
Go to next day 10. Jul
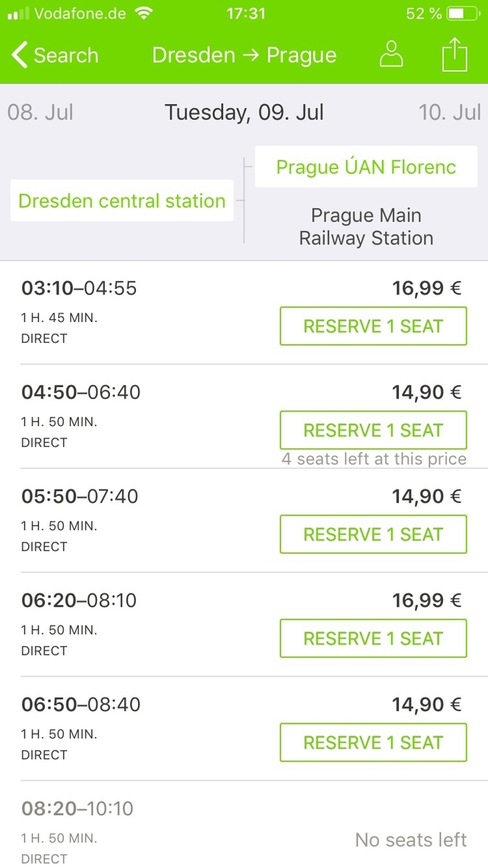click(x=450, y=112)
